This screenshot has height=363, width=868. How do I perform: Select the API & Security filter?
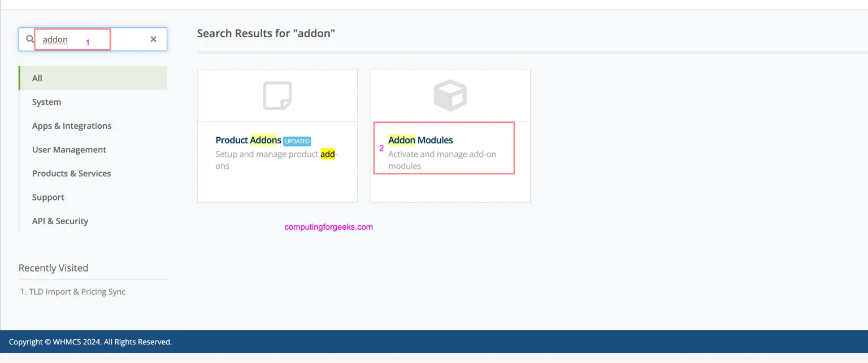coord(60,221)
